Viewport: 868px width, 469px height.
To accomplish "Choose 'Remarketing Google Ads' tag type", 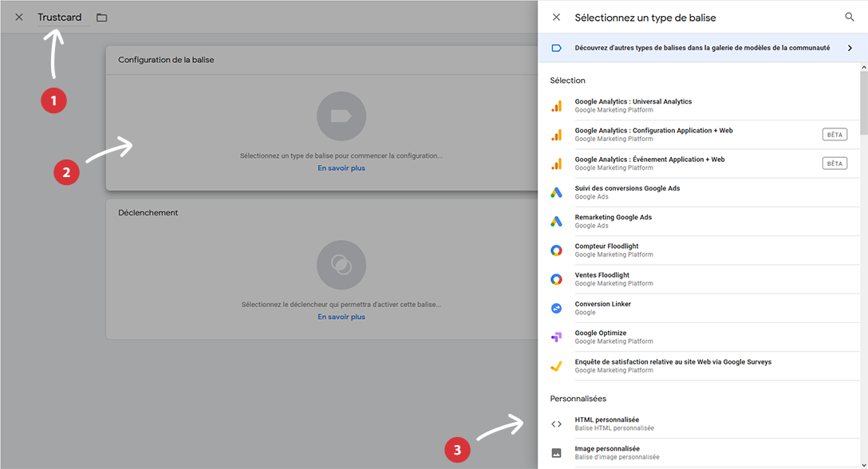I will click(x=699, y=222).
